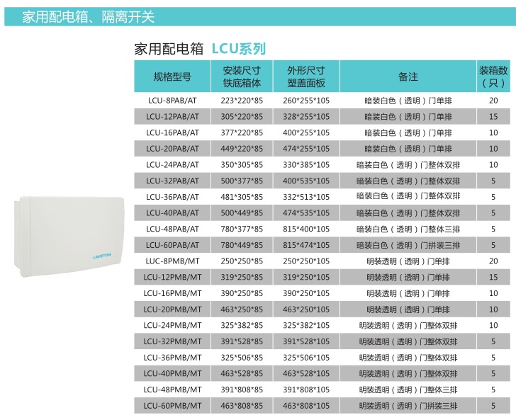Select the LCU-24PMB/MT model cell
The image size is (516, 420).
(172, 325)
